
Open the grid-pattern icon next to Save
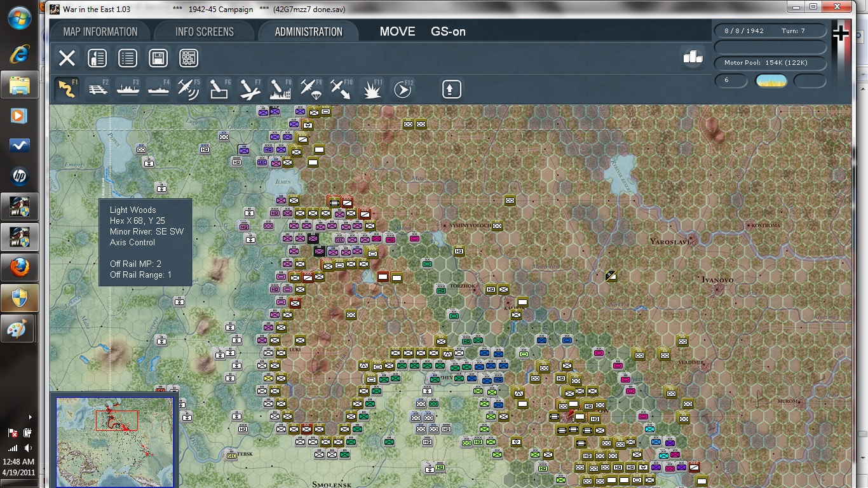[189, 58]
